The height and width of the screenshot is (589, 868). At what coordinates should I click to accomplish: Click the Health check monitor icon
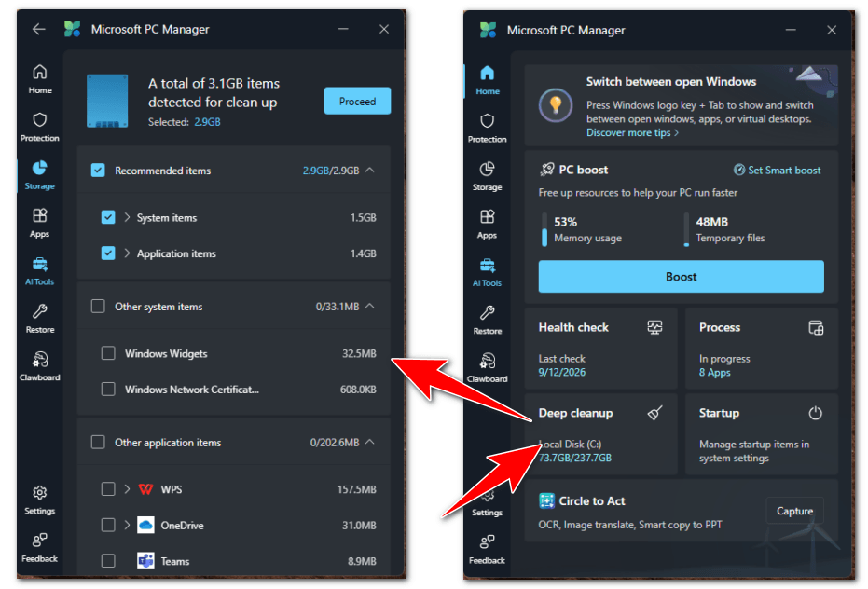tap(654, 327)
